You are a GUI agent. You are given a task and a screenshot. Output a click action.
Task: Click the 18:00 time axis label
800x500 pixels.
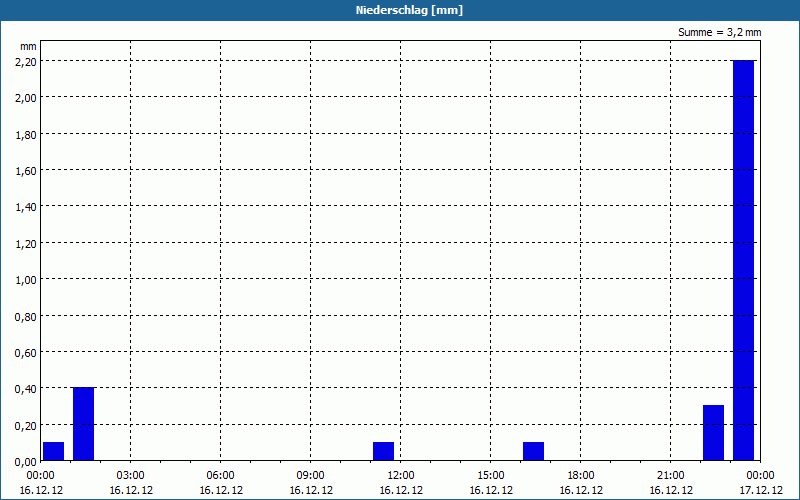(x=581, y=476)
